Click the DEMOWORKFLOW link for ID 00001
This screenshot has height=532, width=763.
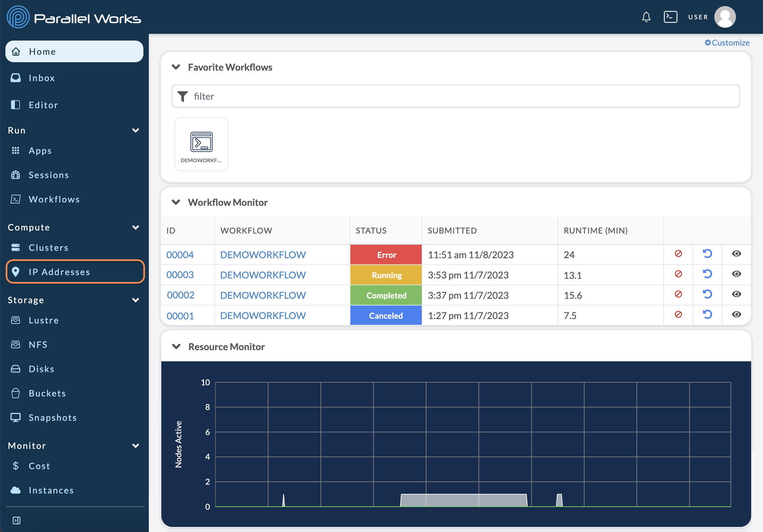(x=263, y=316)
